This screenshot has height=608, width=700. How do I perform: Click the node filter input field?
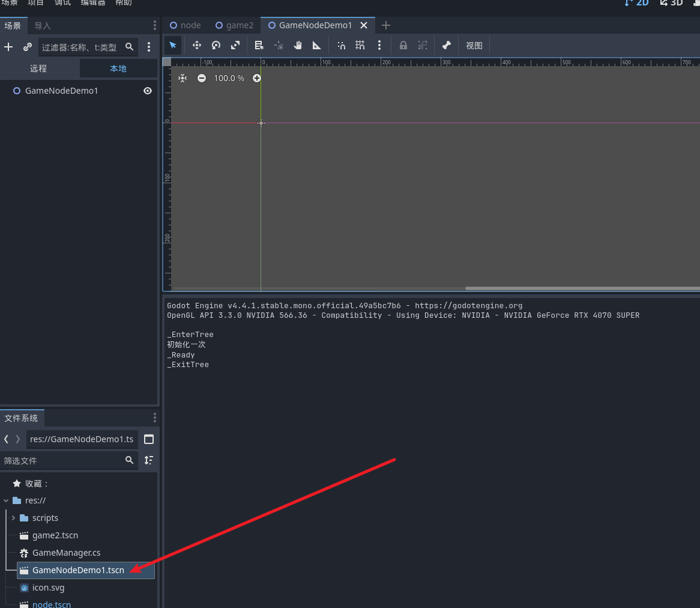point(88,47)
